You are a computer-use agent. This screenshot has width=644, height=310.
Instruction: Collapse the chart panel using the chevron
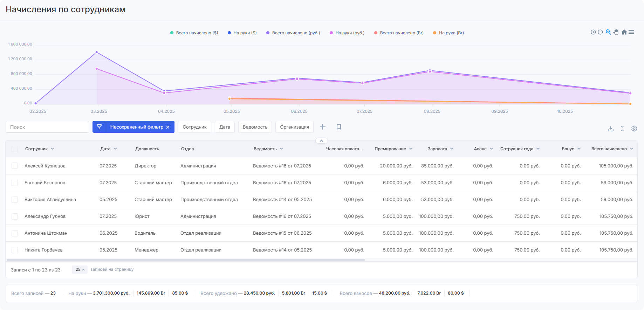coord(322,141)
